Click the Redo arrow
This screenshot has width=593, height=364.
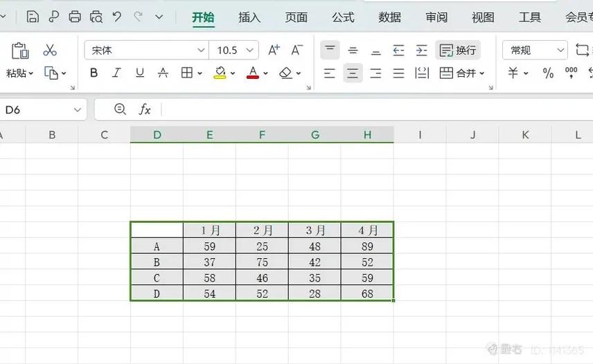coord(138,17)
